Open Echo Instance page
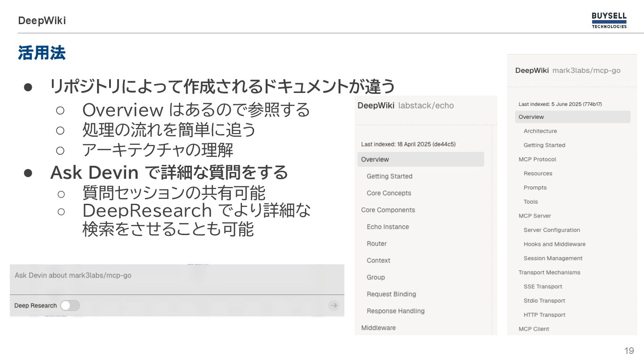644x362 pixels. tap(388, 227)
